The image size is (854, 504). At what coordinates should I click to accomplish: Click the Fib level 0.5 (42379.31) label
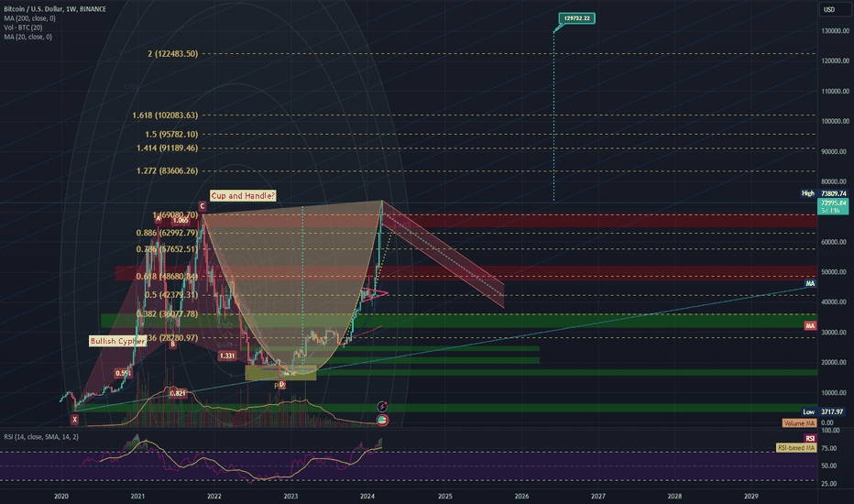171,295
